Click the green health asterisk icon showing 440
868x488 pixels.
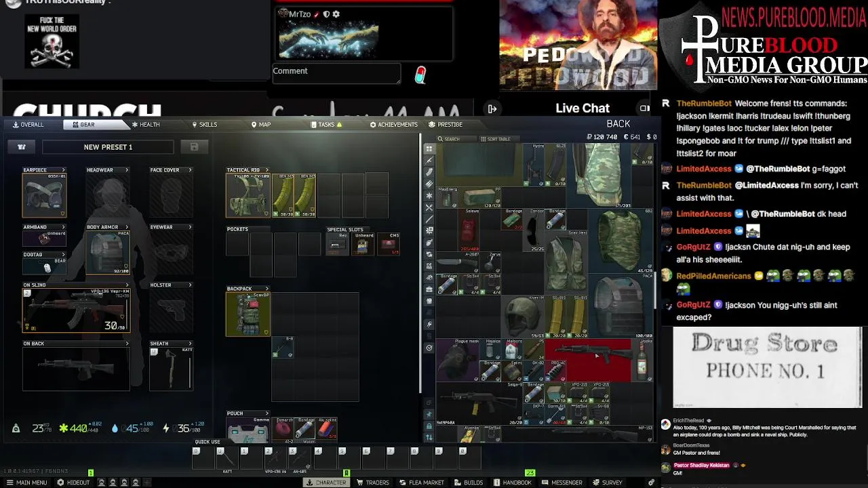tap(64, 428)
